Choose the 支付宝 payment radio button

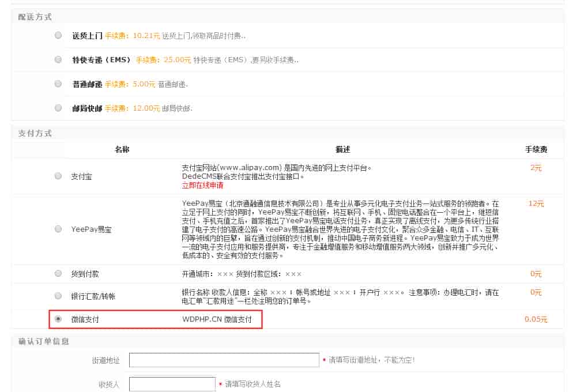[58, 176]
